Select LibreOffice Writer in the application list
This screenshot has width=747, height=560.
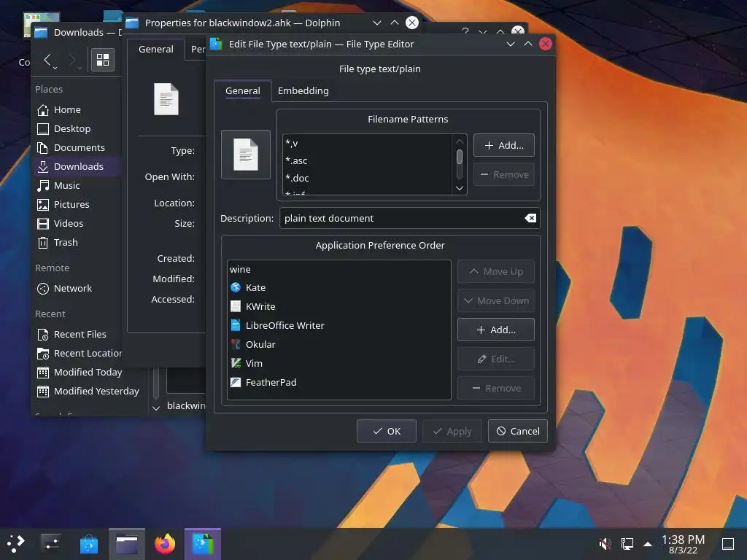[338, 326]
